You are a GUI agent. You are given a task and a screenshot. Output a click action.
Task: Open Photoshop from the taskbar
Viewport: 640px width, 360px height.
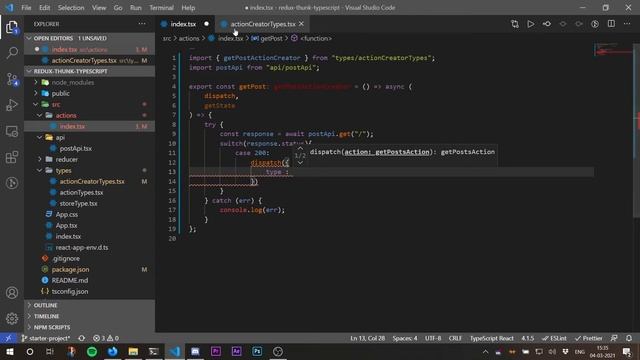[x=257, y=351]
